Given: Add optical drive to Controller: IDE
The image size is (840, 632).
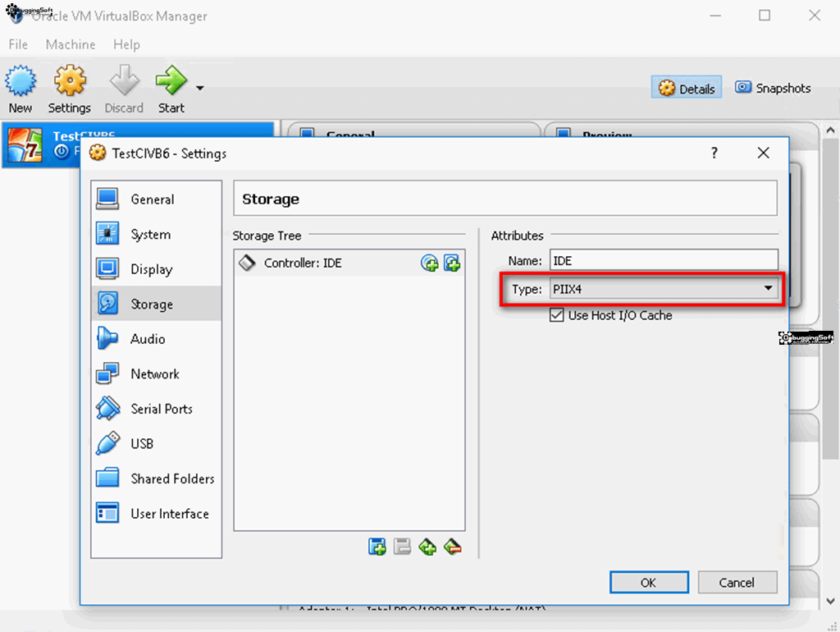Looking at the screenshot, I should [429, 263].
